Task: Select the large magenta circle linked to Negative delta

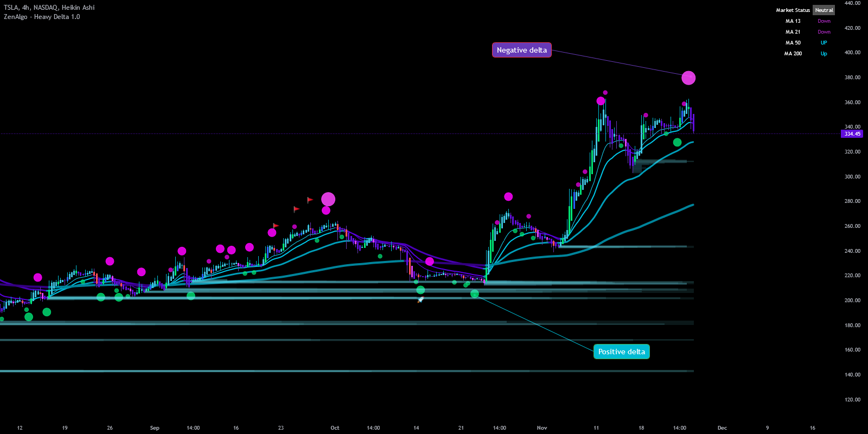Action: click(688, 78)
